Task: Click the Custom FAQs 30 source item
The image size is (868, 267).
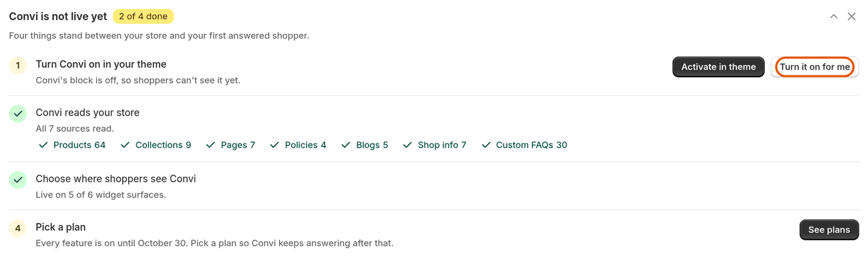Action: [x=524, y=145]
